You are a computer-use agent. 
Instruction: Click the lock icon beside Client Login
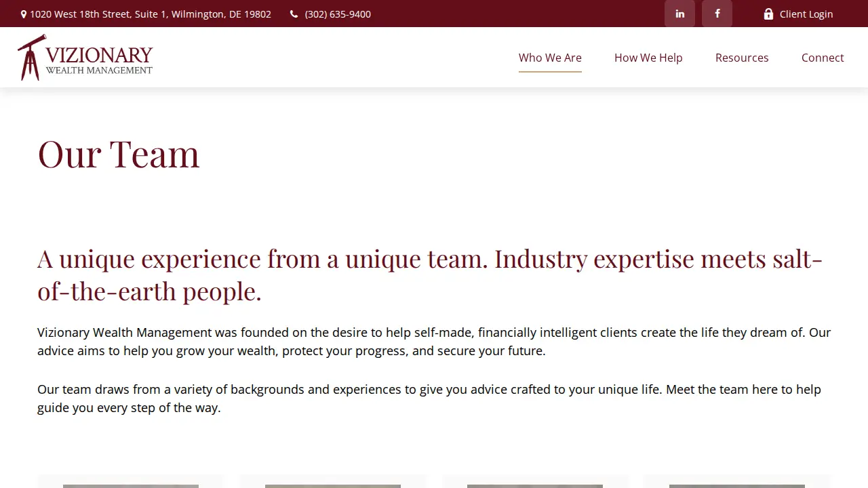tap(768, 14)
